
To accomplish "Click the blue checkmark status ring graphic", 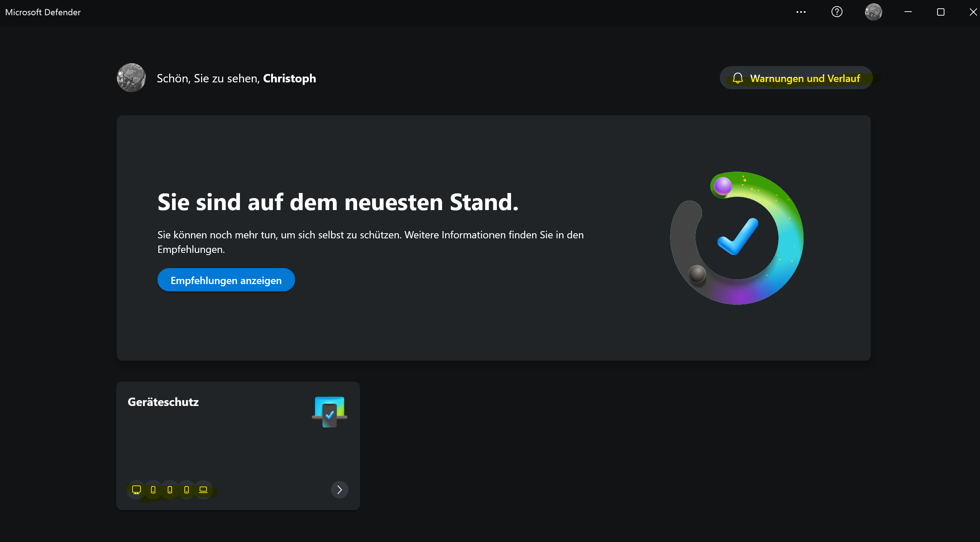I will (x=737, y=238).
